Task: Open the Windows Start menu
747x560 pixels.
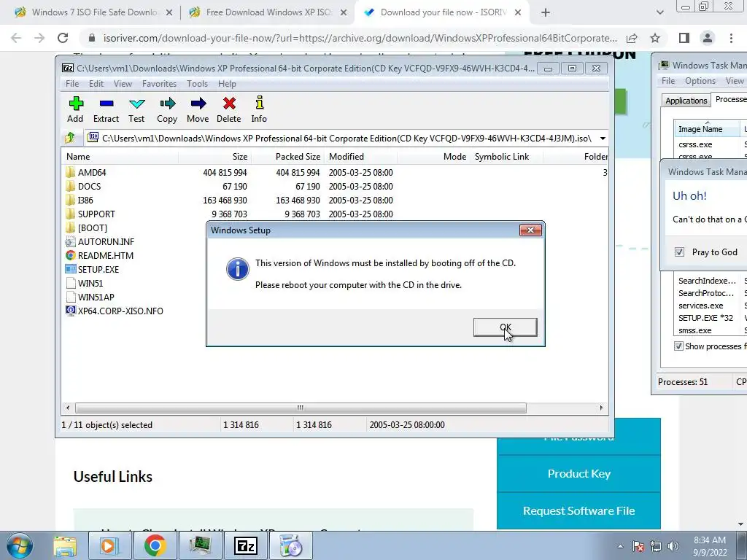Action: [19, 546]
